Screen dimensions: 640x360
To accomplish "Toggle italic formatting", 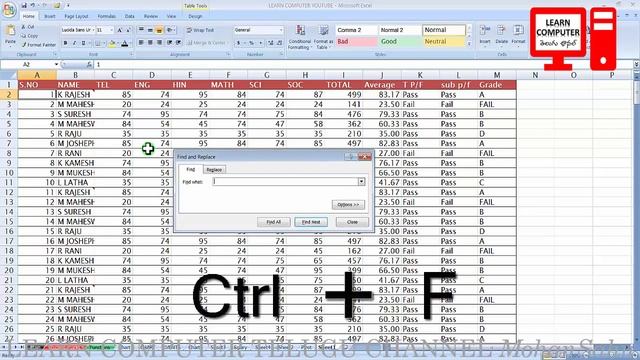I will coord(74,43).
